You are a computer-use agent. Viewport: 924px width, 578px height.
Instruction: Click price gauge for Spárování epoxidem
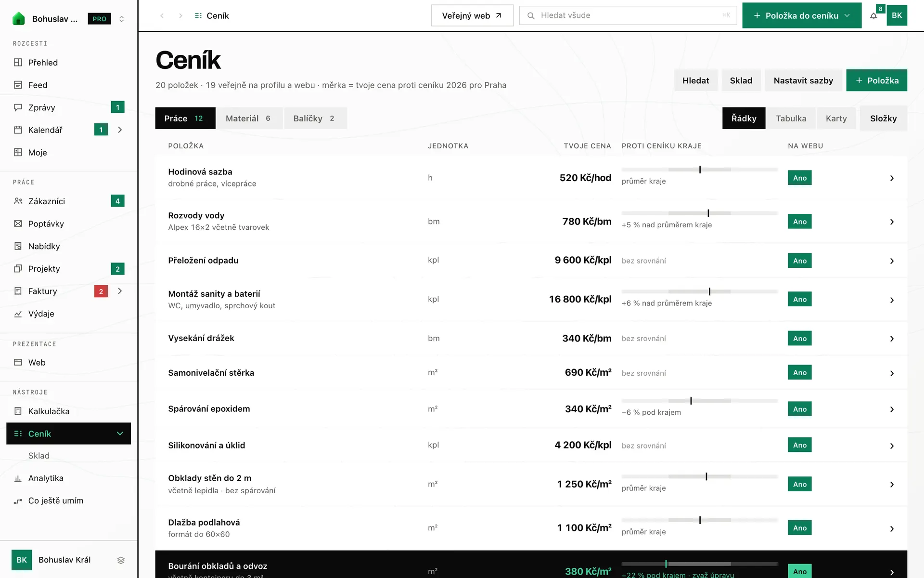699,401
